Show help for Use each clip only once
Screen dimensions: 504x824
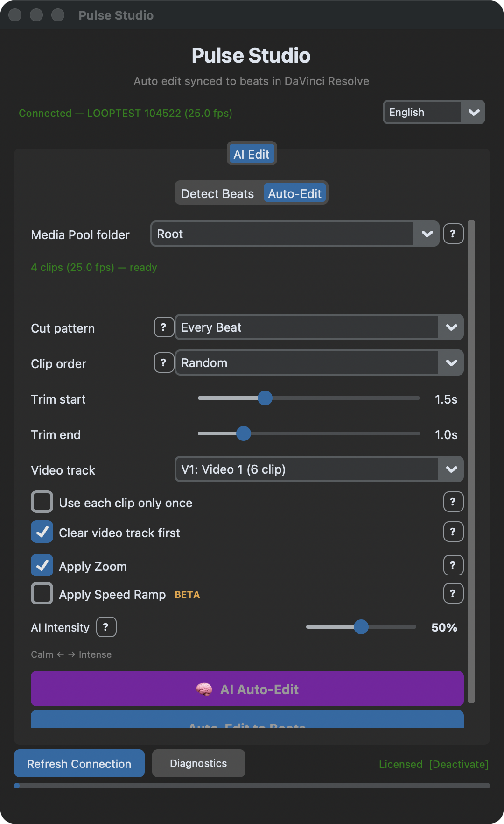(453, 502)
